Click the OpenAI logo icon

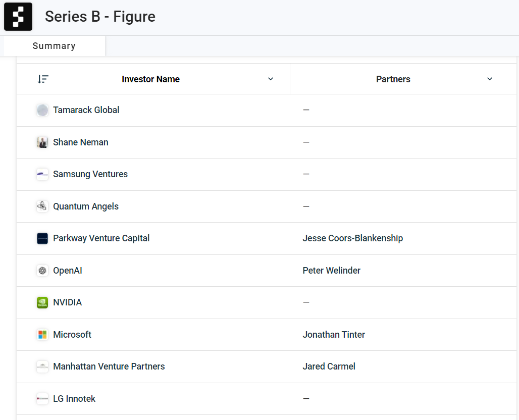42,271
